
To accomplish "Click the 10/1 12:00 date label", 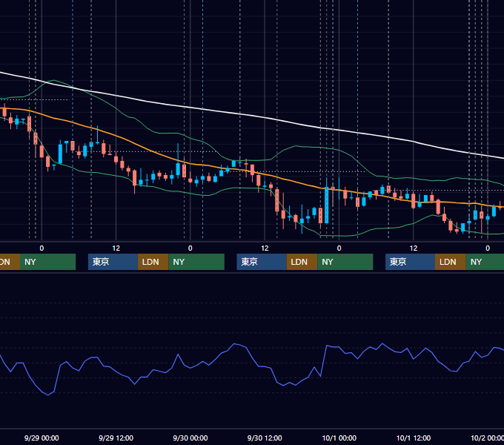I will (x=414, y=438).
